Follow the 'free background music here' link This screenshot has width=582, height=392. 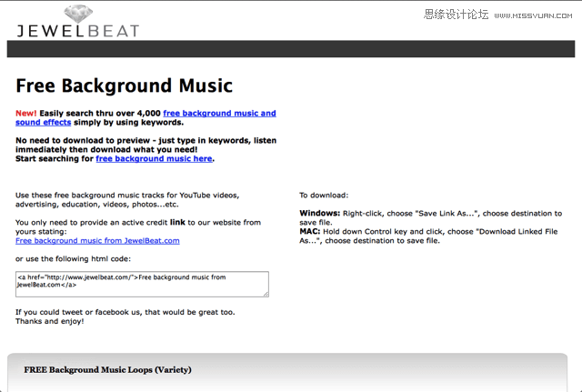click(x=154, y=158)
